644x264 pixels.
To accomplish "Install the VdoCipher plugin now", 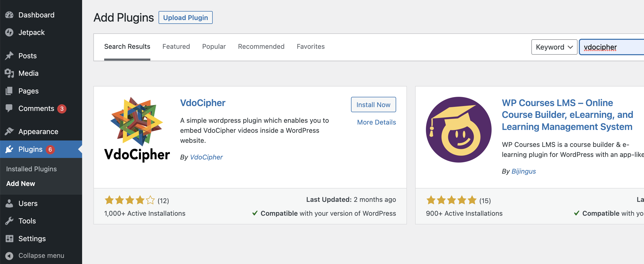I will (373, 105).
